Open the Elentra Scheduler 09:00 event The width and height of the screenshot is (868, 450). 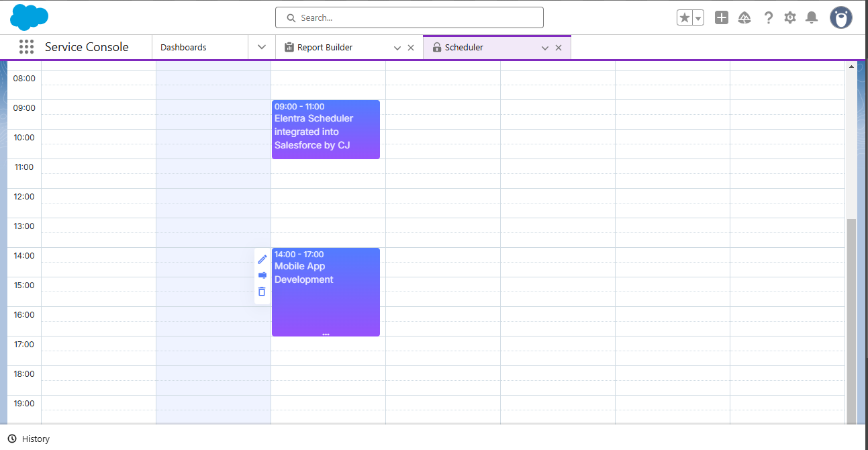click(326, 131)
